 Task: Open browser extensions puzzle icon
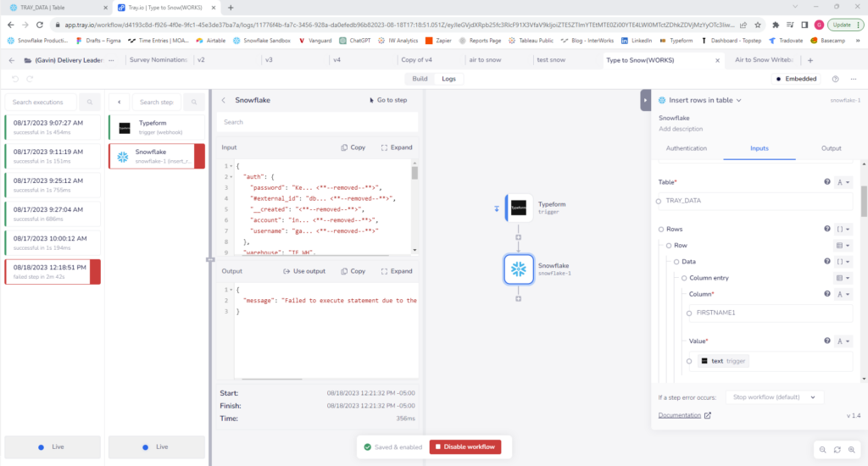[776, 25]
